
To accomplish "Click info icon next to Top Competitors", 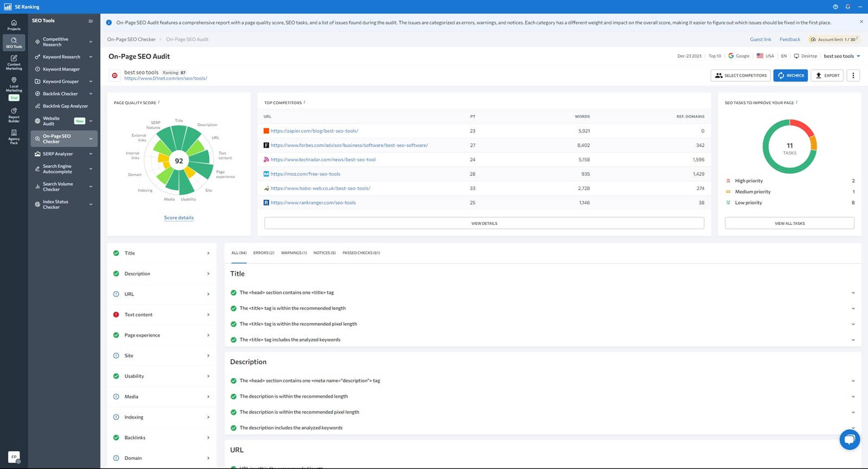I will pyautogui.click(x=304, y=102).
